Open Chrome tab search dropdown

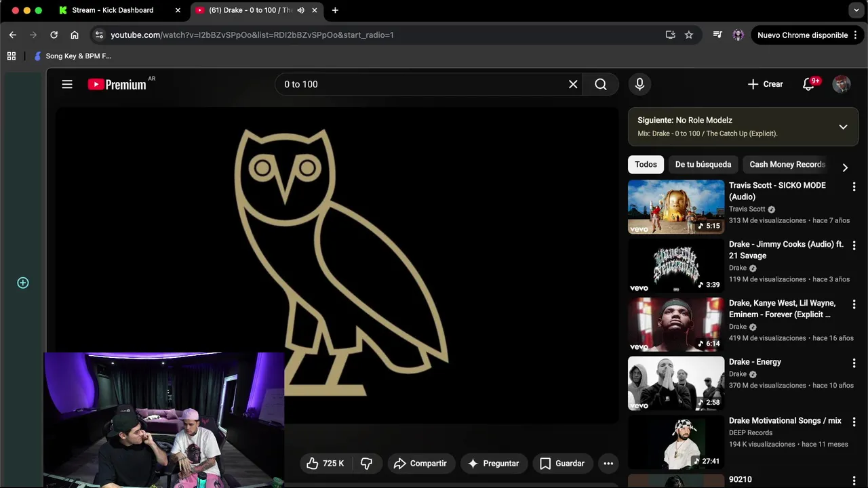855,10
